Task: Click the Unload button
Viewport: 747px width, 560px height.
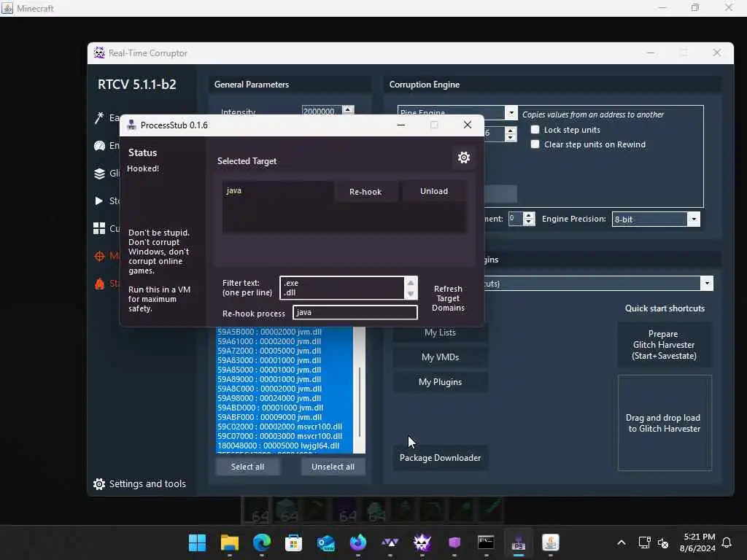Action: pyautogui.click(x=434, y=191)
